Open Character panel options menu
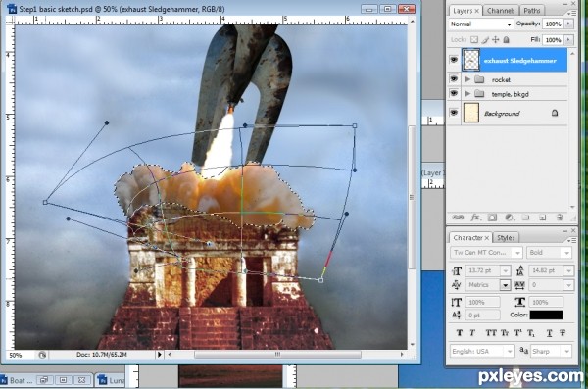The height and width of the screenshot is (389, 588). (572, 240)
